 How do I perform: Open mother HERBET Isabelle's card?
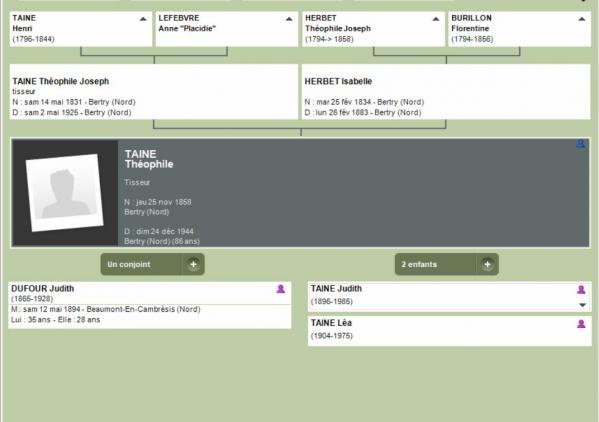pyautogui.click(x=446, y=92)
